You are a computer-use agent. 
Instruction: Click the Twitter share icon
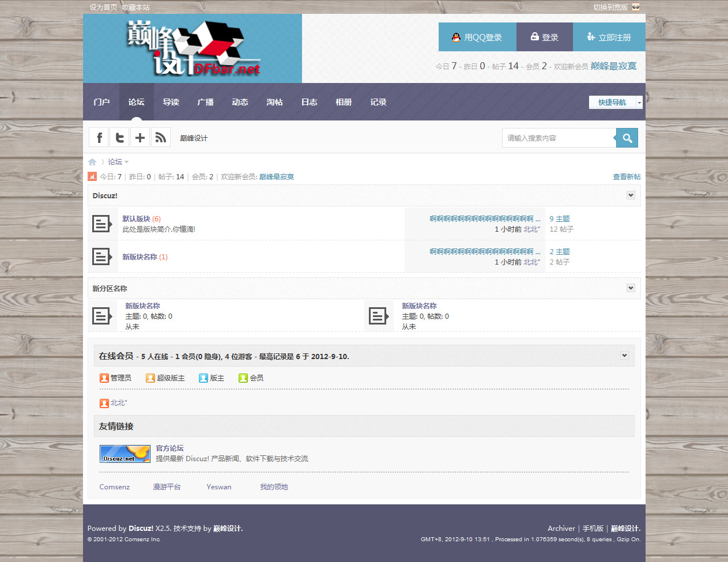coord(119,137)
